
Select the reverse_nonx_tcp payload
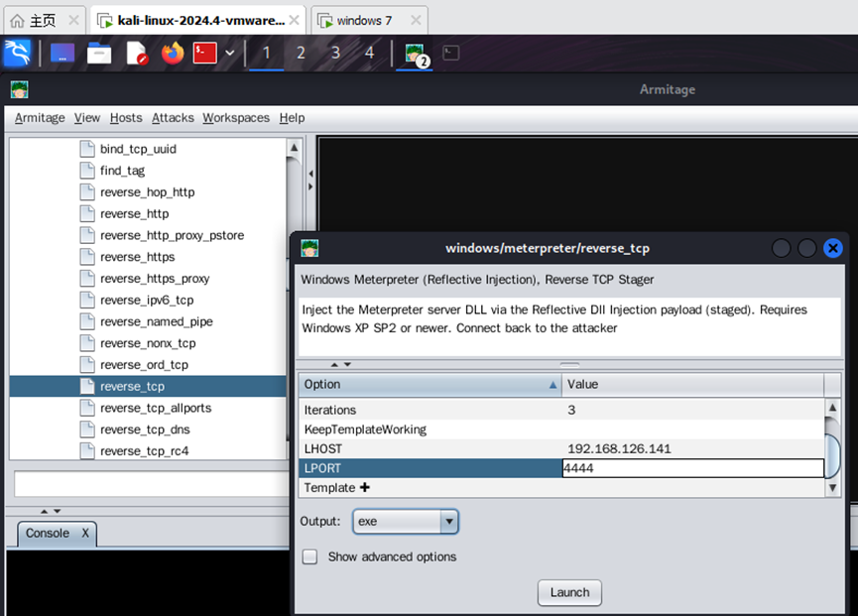148,343
